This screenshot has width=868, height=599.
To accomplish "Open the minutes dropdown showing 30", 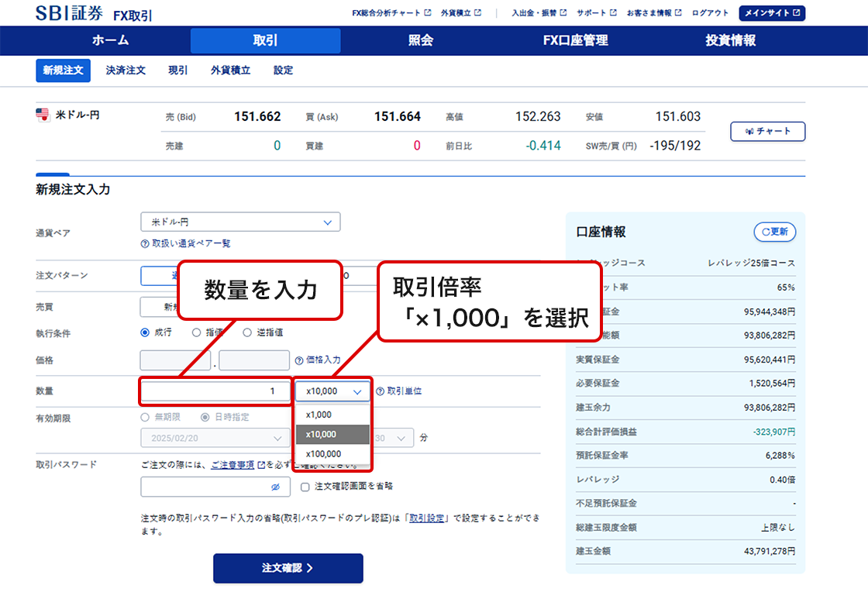I will click(x=392, y=438).
